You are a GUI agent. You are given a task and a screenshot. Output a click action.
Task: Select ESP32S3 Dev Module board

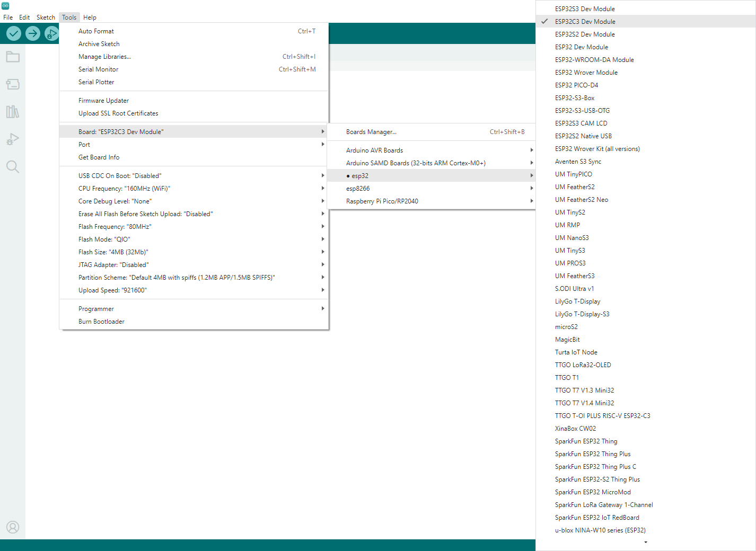646,9
